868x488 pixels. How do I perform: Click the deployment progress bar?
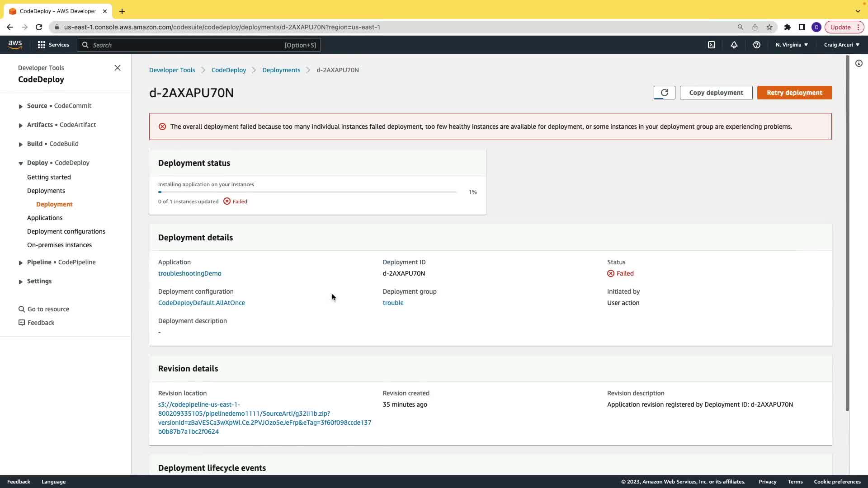tap(307, 192)
